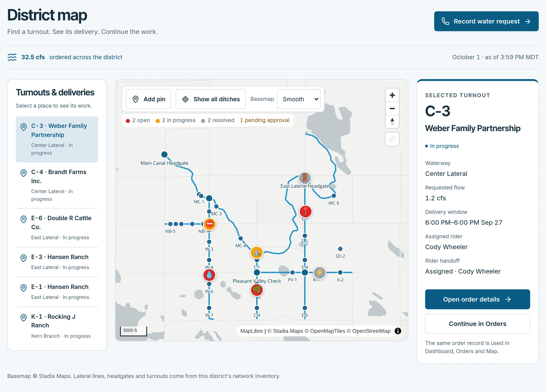Click the '32.5 cfs' district total
Image resolution: width=546 pixels, height=392 pixels.
tap(33, 57)
